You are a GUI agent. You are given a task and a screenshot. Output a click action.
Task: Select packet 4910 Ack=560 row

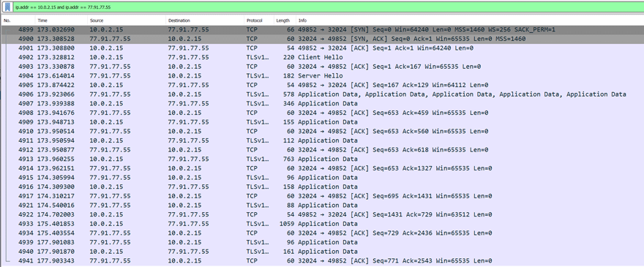(322, 131)
